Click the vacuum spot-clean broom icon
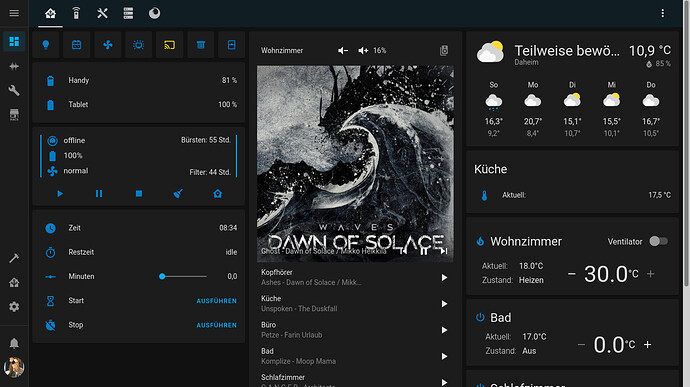Image resolution: width=690 pixels, height=387 pixels. point(178,194)
